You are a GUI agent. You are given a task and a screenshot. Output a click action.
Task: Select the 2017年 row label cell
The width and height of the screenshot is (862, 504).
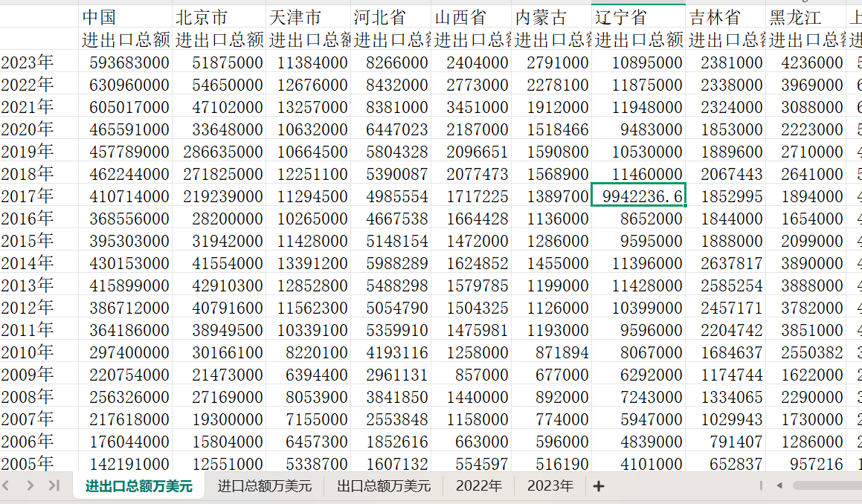click(39, 196)
